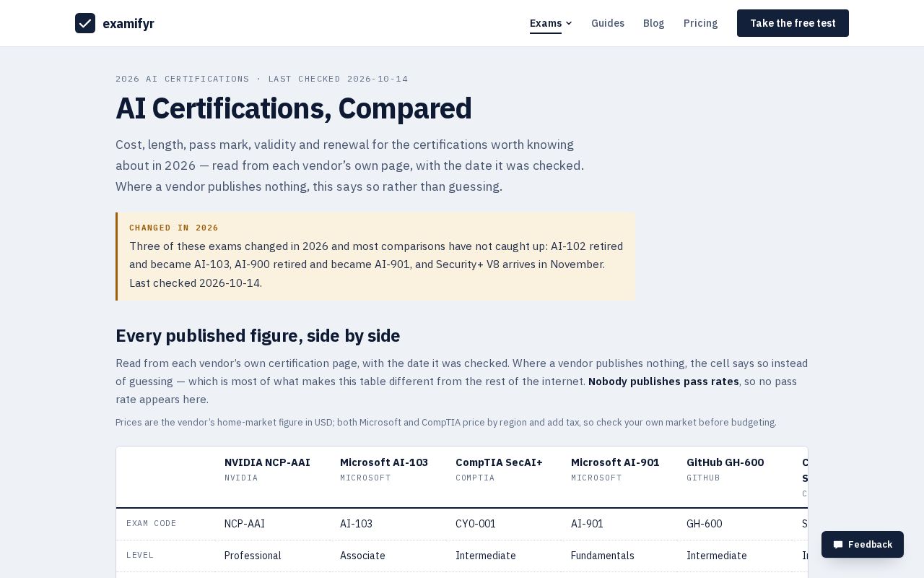Viewport: 924px width, 578px height.
Task: Select the GitHub GH-600 column header
Action: (725, 462)
